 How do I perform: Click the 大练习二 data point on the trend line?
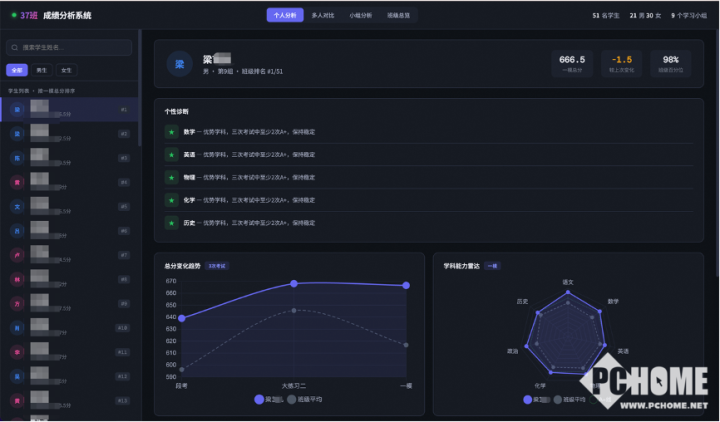click(294, 284)
